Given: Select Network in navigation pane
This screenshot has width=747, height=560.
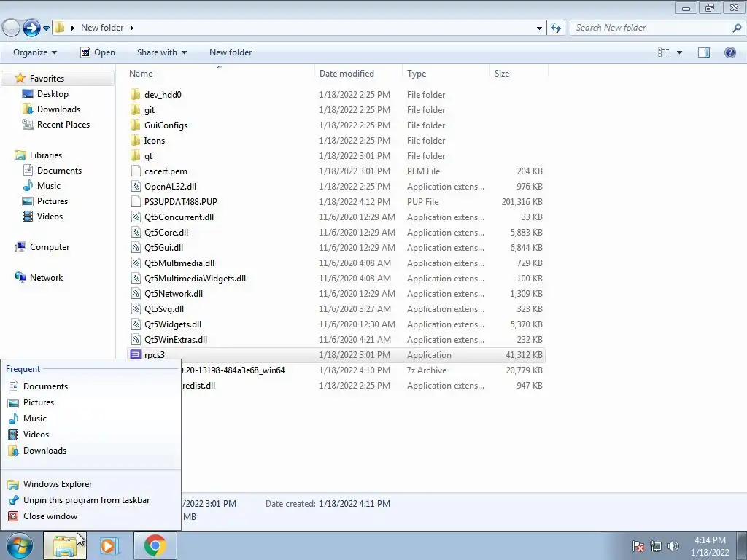Looking at the screenshot, I should [x=46, y=277].
